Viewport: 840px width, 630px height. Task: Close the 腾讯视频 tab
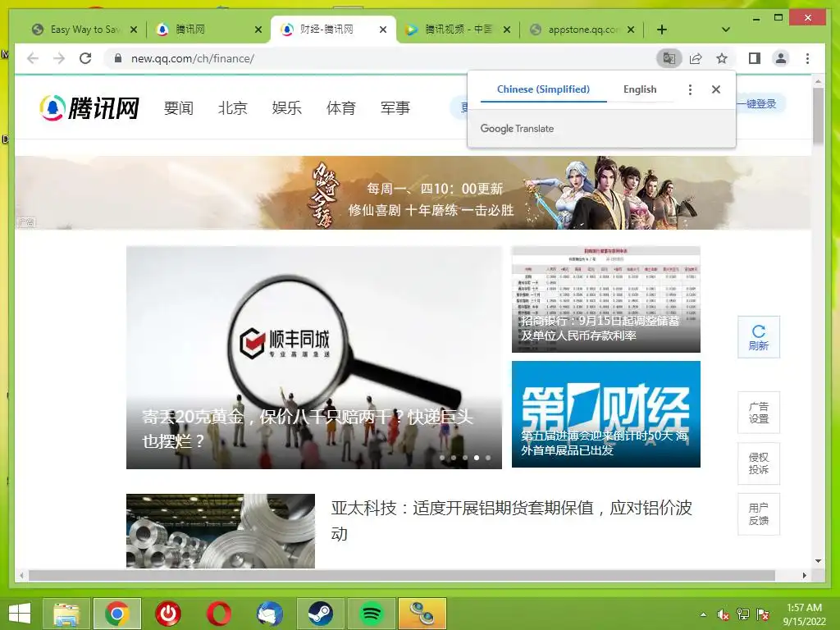507,30
